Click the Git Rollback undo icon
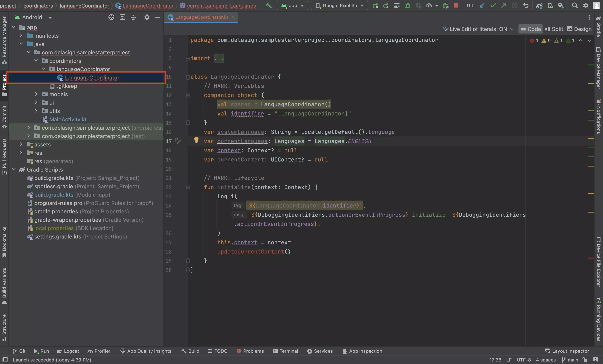Screen dimensions: 603x364 pos(526,5)
